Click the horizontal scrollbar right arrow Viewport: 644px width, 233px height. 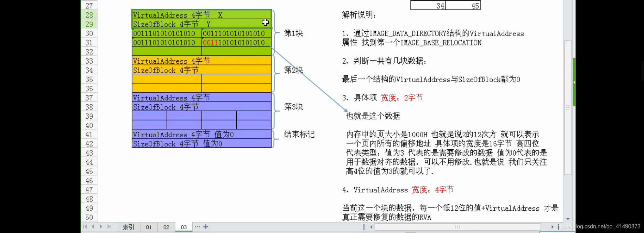552,227
